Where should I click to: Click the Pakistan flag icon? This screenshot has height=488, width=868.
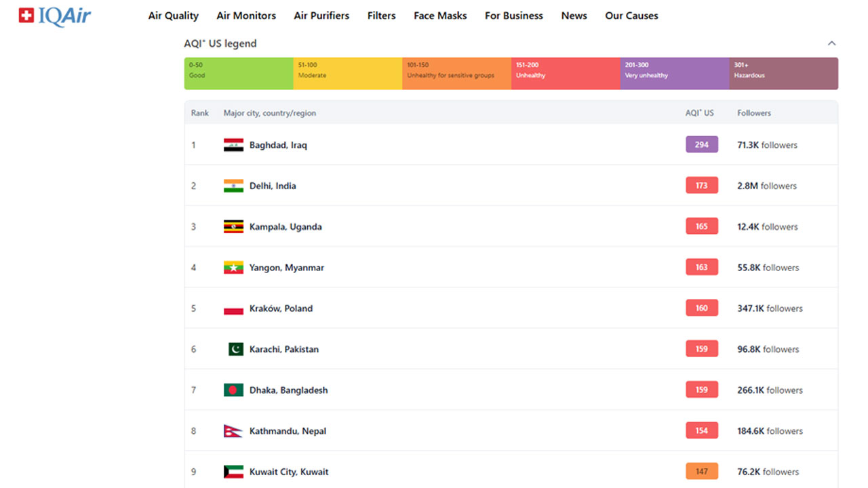click(235, 350)
